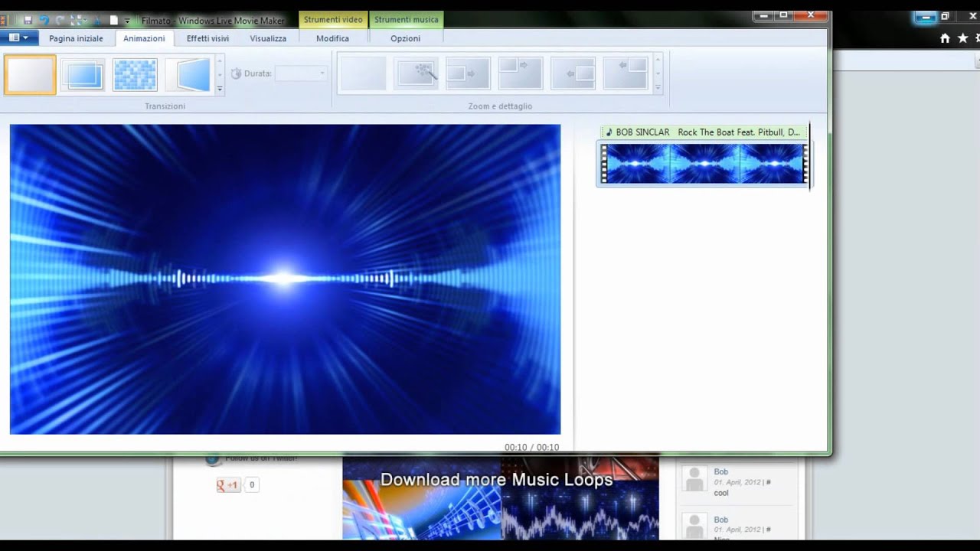980x551 pixels.
Task: Click the browser home icon behind Movie Maker
Action: [945, 38]
